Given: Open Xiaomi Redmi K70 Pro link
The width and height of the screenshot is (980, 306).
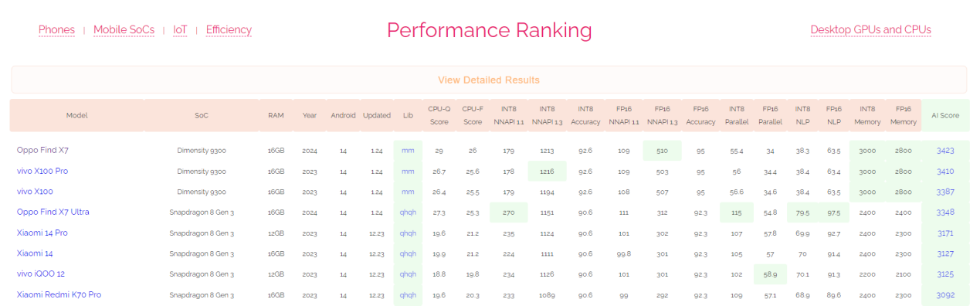Looking at the screenshot, I should pos(59,294).
